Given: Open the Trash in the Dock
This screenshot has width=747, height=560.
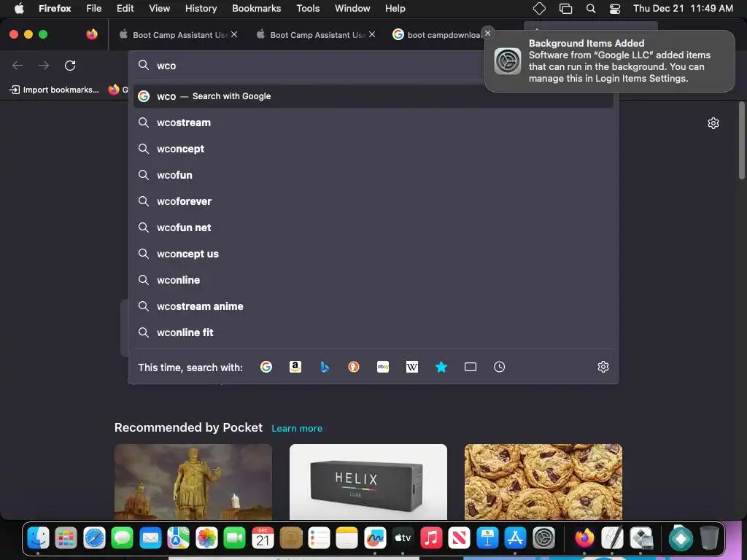Looking at the screenshot, I should (709, 538).
